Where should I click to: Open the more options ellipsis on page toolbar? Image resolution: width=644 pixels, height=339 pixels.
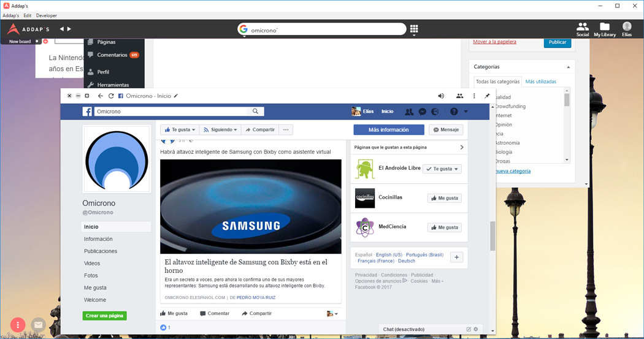click(286, 130)
